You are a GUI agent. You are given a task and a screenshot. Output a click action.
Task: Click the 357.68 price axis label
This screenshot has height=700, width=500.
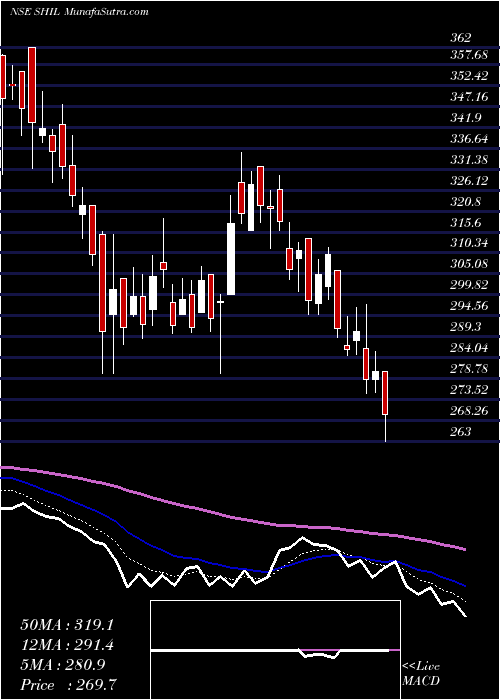[x=469, y=55]
